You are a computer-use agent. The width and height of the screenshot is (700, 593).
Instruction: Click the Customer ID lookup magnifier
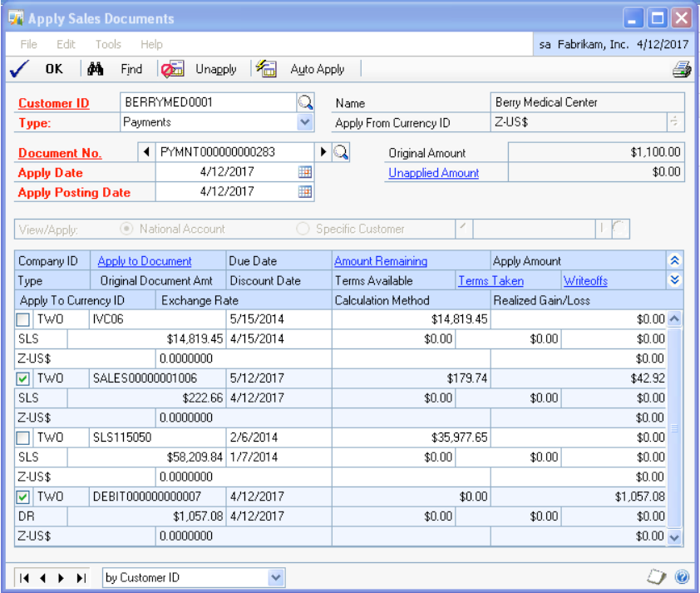coord(306,102)
